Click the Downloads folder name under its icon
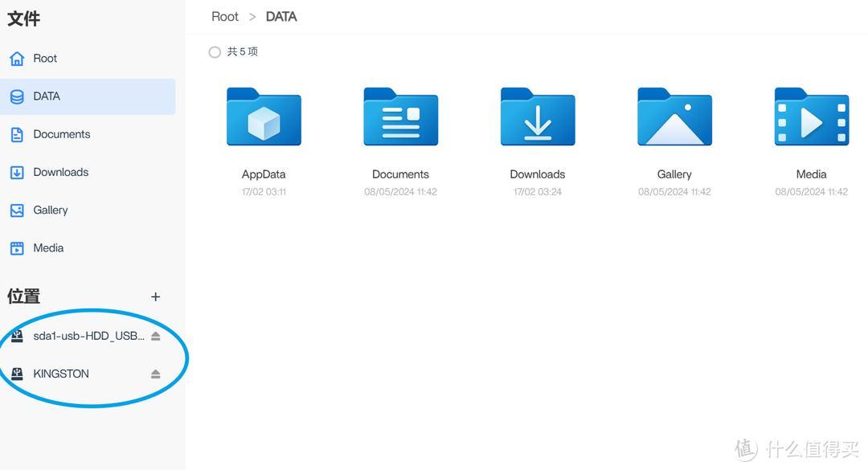This screenshot has height=470, width=868. 538,174
